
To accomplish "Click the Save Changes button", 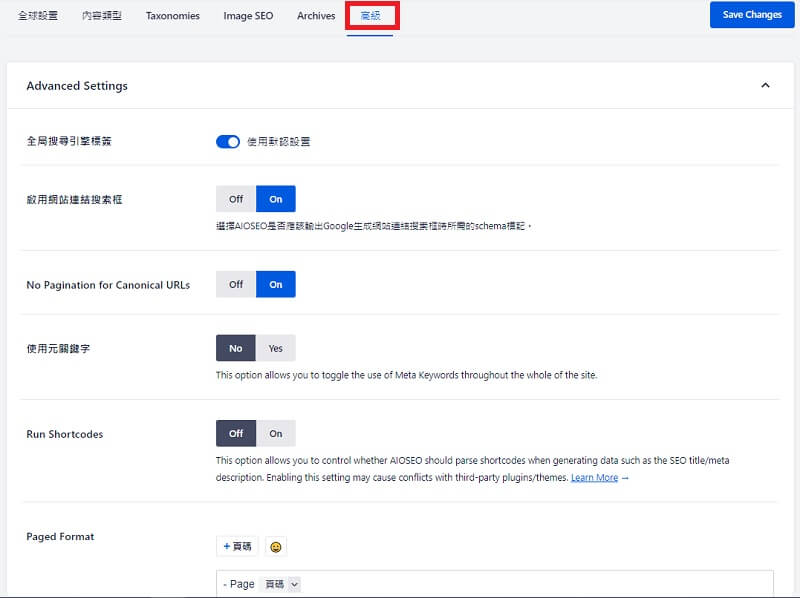I will click(752, 15).
